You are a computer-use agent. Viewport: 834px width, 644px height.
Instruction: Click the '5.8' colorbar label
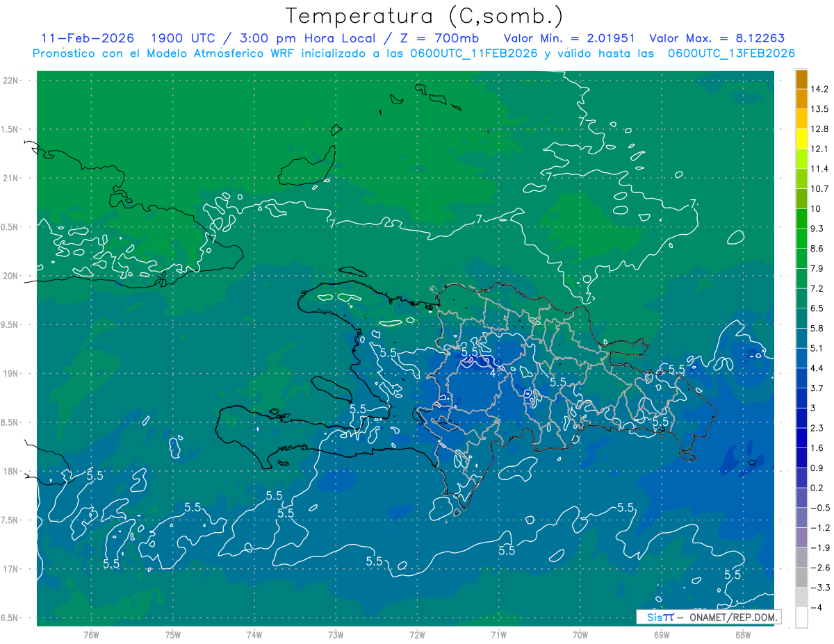pyautogui.click(x=817, y=328)
